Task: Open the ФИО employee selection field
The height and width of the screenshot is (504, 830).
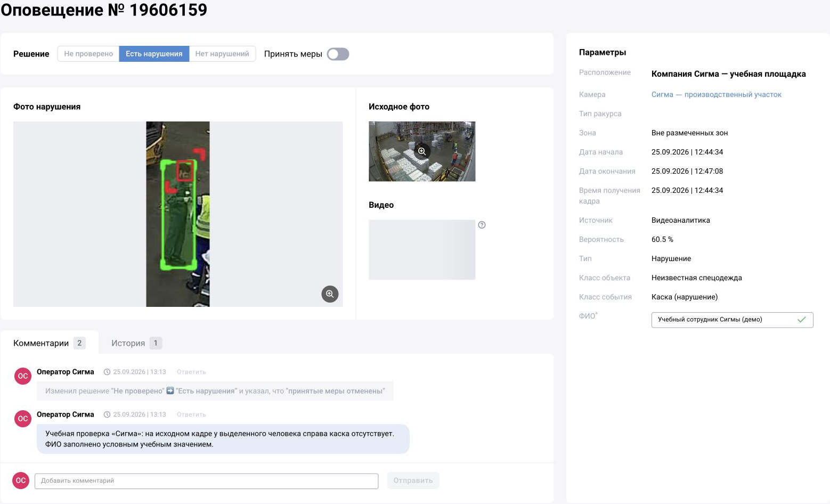Action: click(x=732, y=320)
